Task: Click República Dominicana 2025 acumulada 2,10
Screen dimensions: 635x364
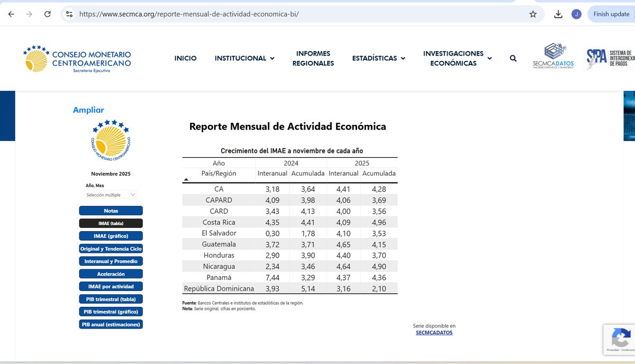Action: pyautogui.click(x=379, y=289)
